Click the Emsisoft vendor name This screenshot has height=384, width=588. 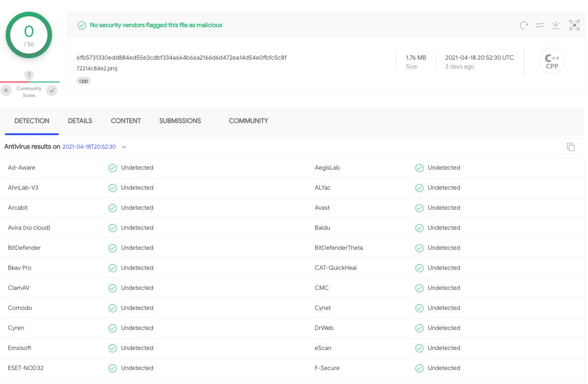click(20, 348)
